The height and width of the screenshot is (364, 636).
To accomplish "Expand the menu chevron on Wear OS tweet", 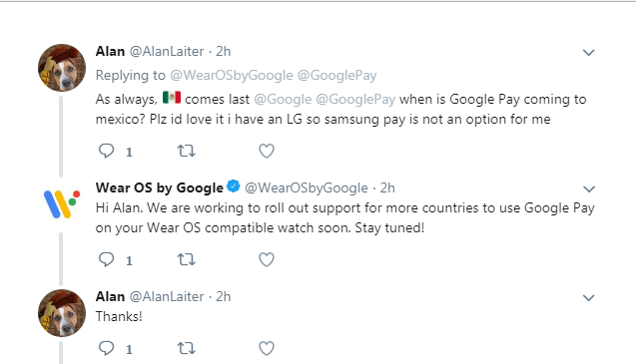I will 588,188.
